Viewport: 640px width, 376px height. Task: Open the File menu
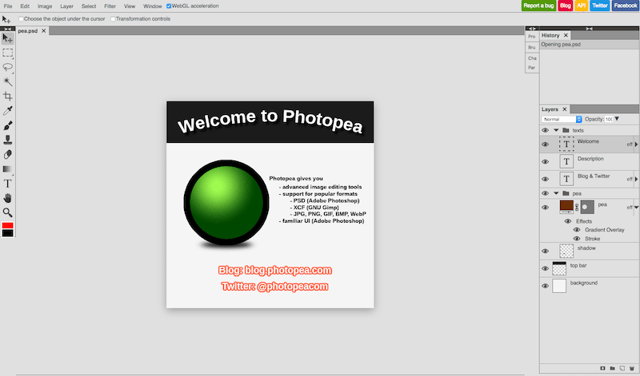point(8,6)
